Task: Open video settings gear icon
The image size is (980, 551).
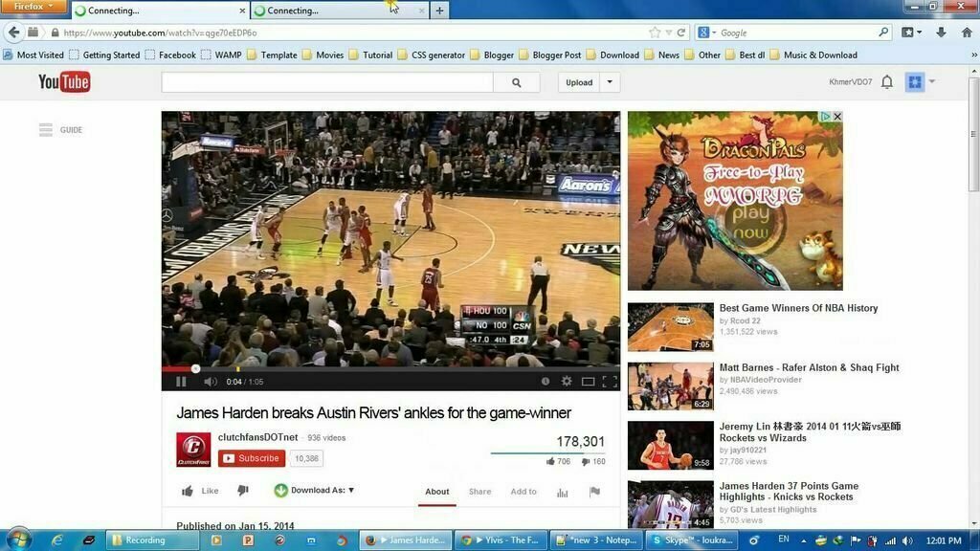Action: (x=567, y=381)
